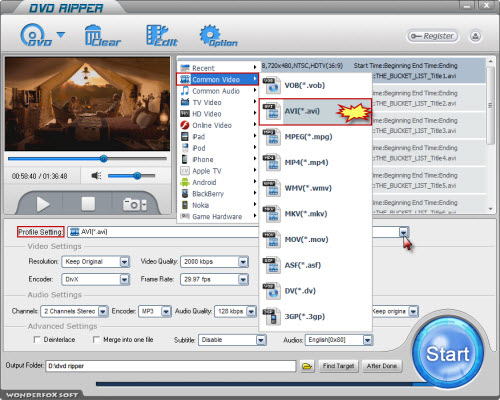Open the audio Encoder MP3 dropdown
500x400 pixels.
tap(155, 311)
